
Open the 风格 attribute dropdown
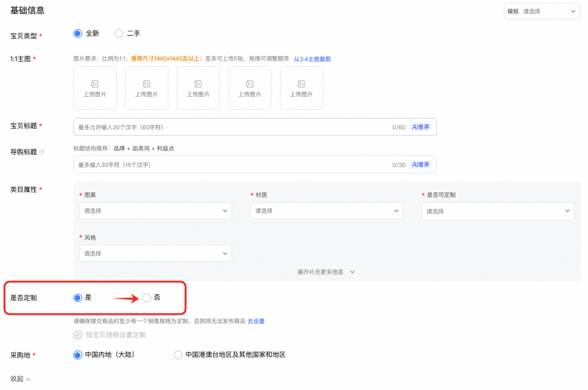(155, 254)
